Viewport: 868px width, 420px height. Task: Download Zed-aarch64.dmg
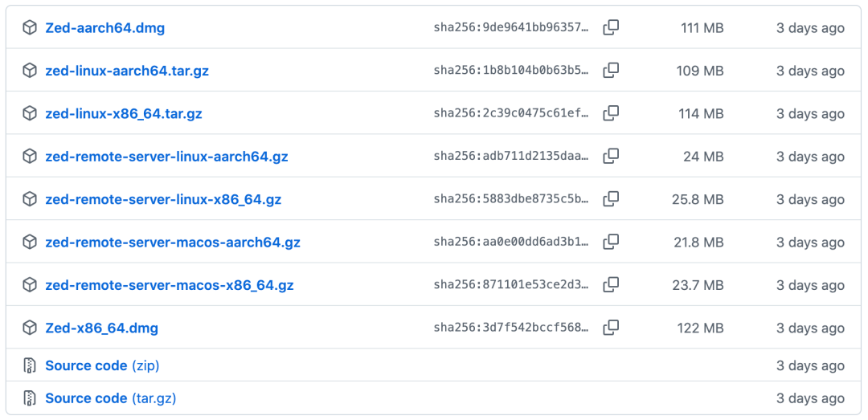(104, 28)
